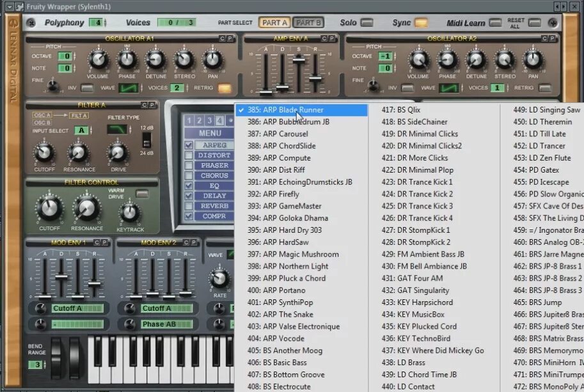Click the Filter Control Resonance knob
The image size is (584, 392).
[86, 208]
